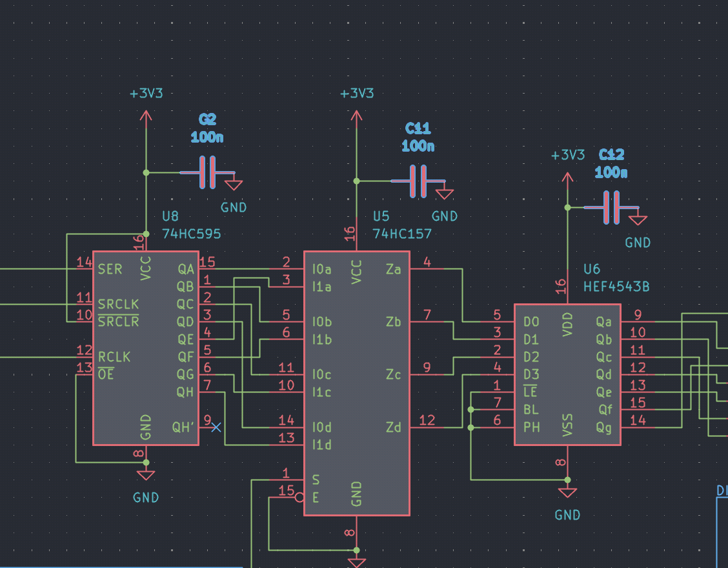Click the 100n value under C11
The image size is (728, 568).
418,146
